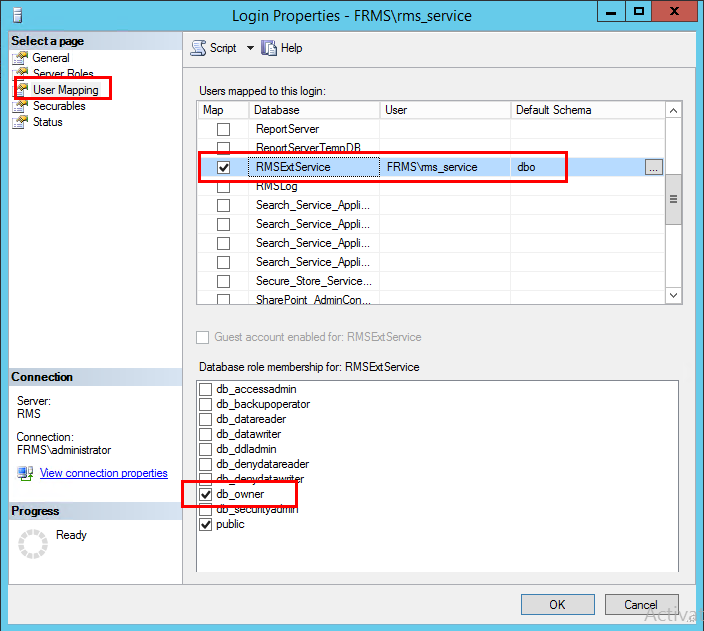
Task: Select the Status page icon
Action: [21, 122]
